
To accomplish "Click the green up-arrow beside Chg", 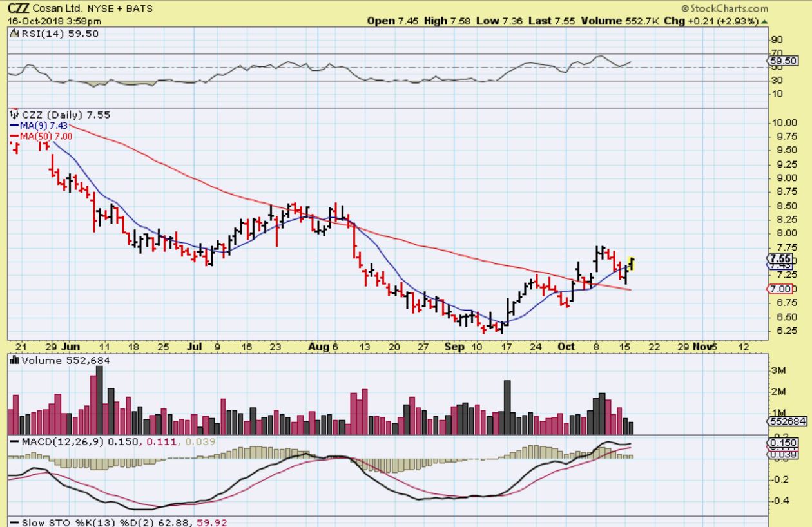I will (x=765, y=21).
